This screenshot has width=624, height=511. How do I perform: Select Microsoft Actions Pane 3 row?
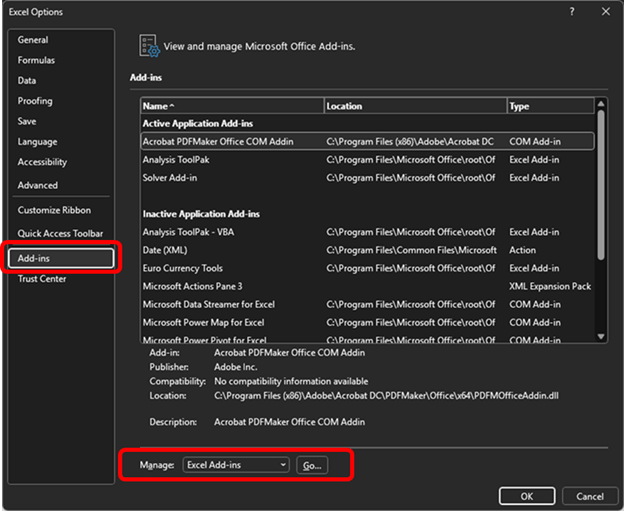pos(367,286)
